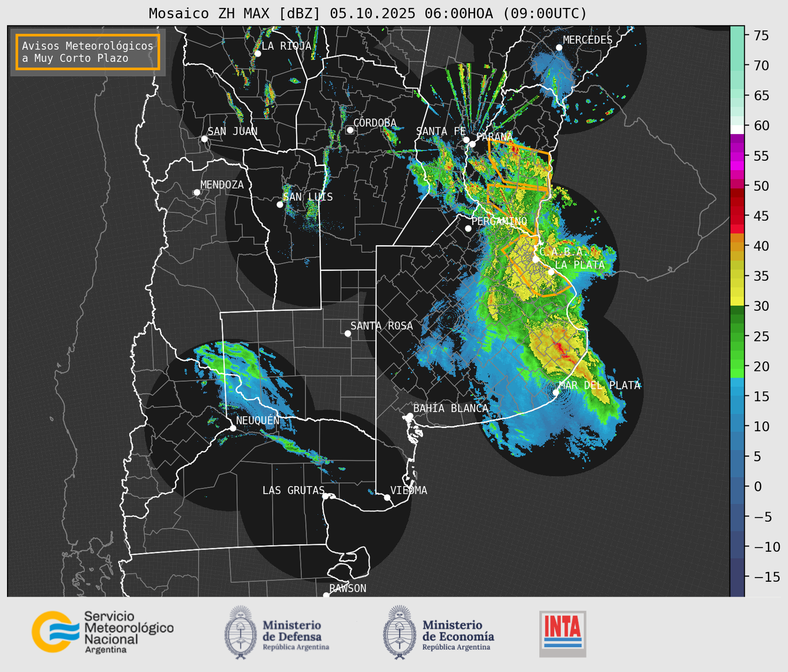Pick the white 60 dBZ color band

pos(737,129)
